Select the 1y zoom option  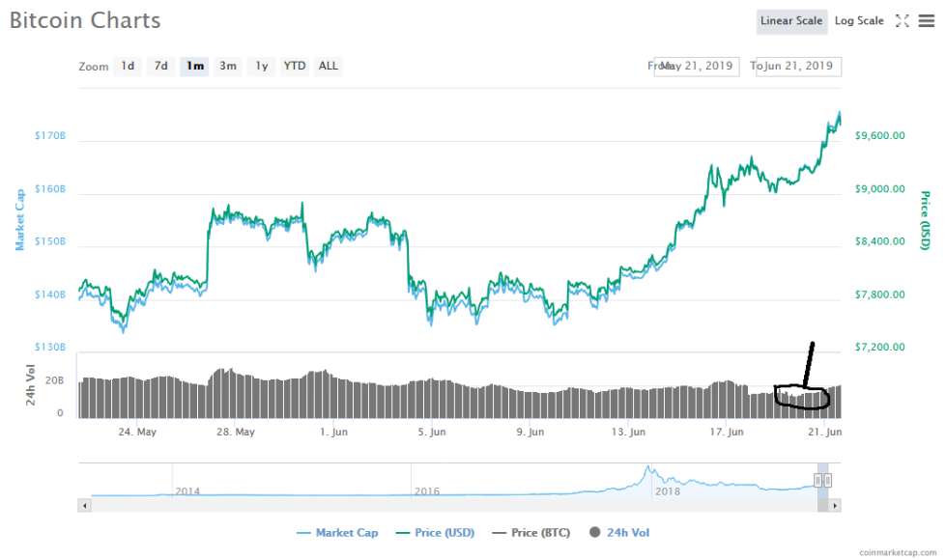pos(261,66)
